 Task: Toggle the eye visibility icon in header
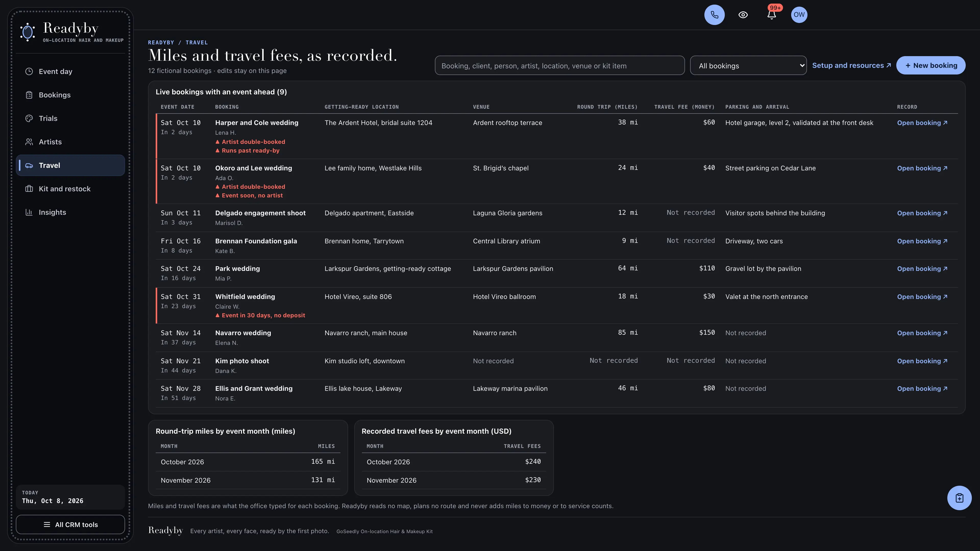pos(743,15)
